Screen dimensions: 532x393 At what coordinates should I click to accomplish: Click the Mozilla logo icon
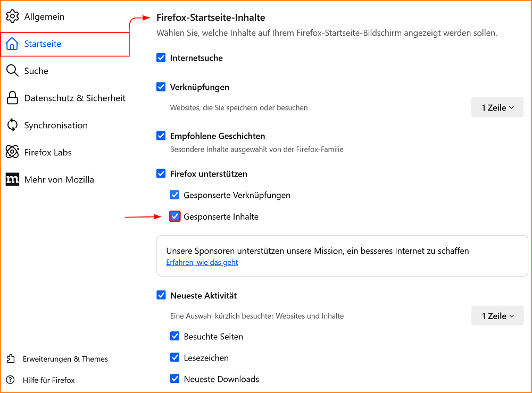[x=12, y=179]
